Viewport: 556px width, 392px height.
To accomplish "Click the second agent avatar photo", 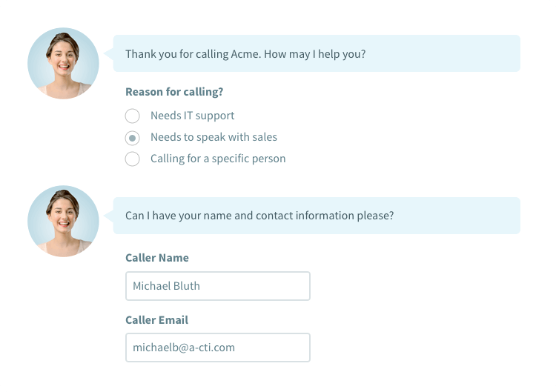I will click(x=63, y=222).
